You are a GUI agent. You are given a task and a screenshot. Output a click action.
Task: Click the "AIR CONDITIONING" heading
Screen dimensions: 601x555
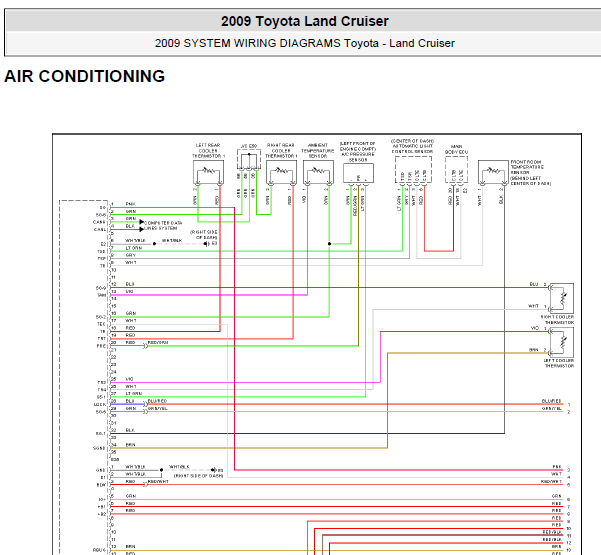pyautogui.click(x=85, y=76)
